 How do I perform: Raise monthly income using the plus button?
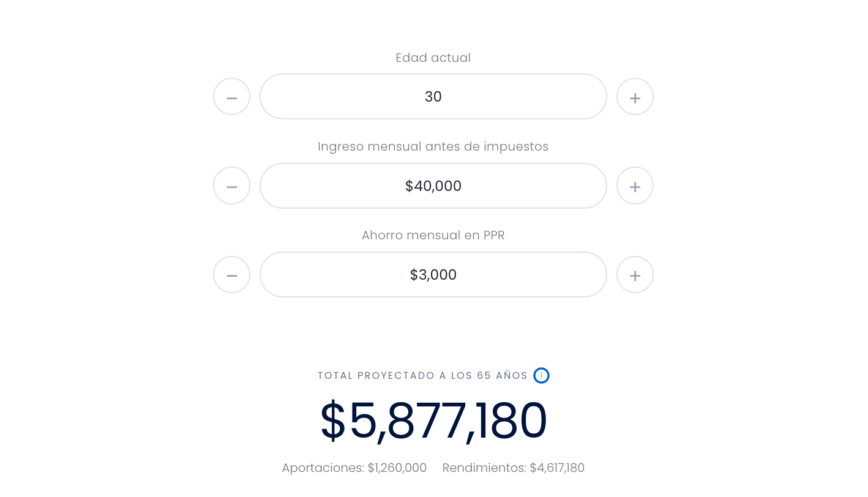pyautogui.click(x=635, y=185)
